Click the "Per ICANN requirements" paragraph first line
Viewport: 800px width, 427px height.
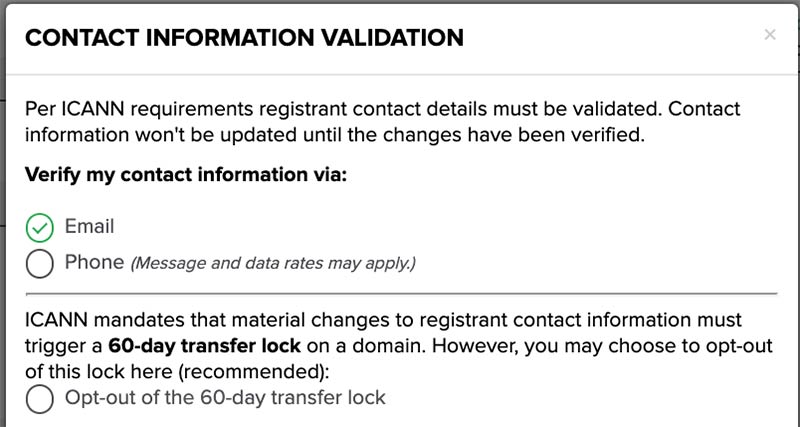(383, 109)
